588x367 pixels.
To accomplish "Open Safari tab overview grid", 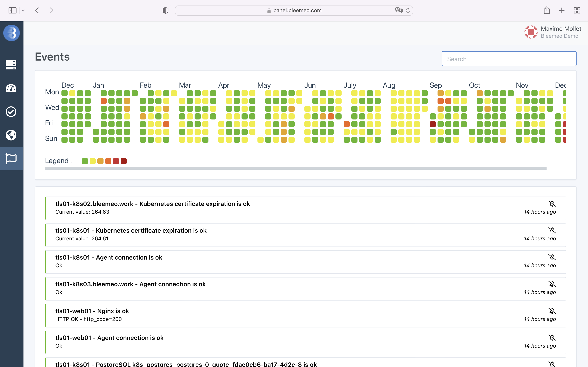I will 577,10.
